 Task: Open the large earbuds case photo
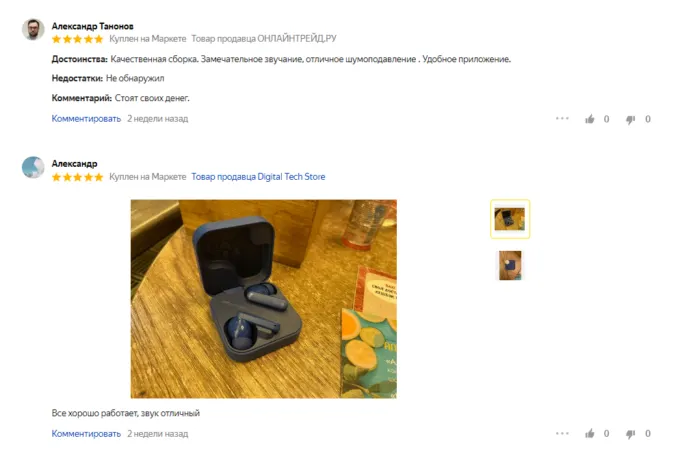pos(264,299)
